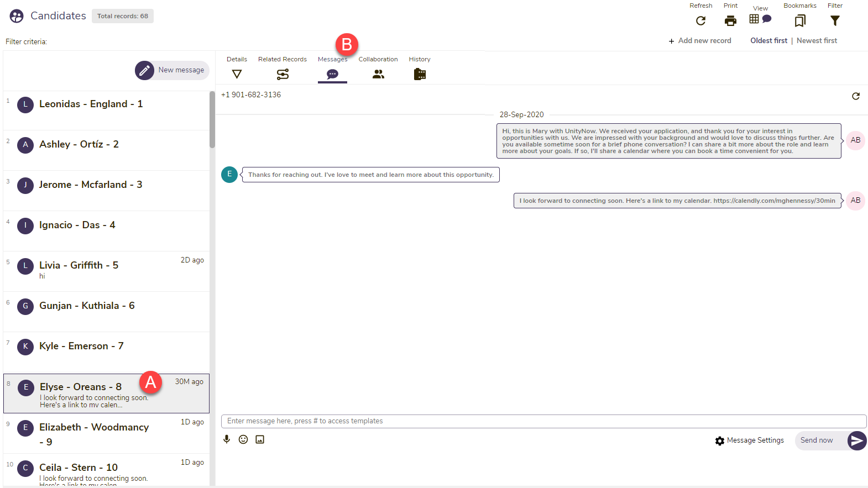The width and height of the screenshot is (868, 488).
Task: Open the emoji picker icon
Action: 243,439
